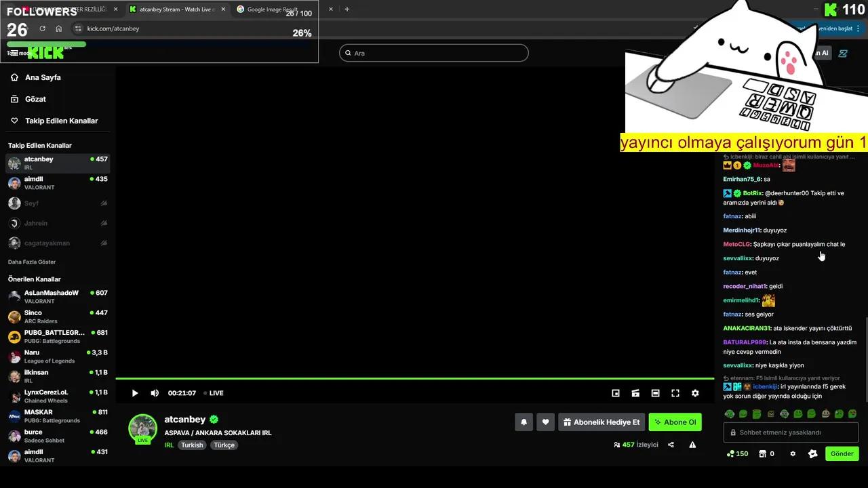
Task: Mute the stream with the speaker icon
Action: (155, 393)
